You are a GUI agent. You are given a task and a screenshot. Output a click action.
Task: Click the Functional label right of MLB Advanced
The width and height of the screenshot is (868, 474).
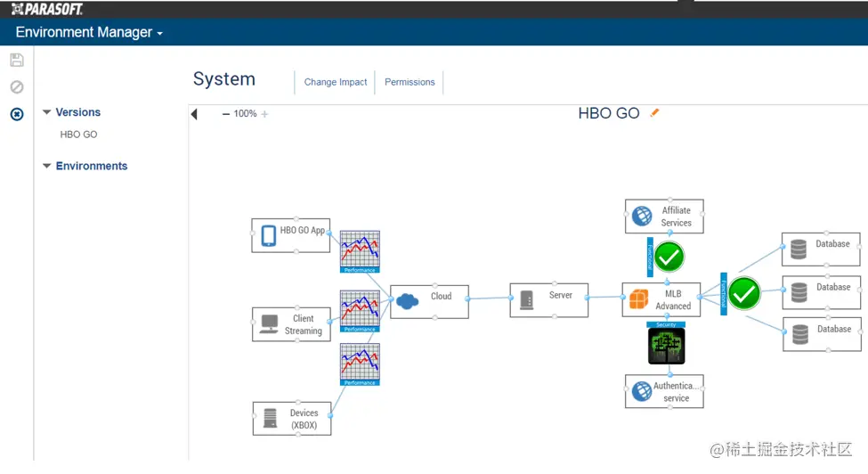coord(724,294)
